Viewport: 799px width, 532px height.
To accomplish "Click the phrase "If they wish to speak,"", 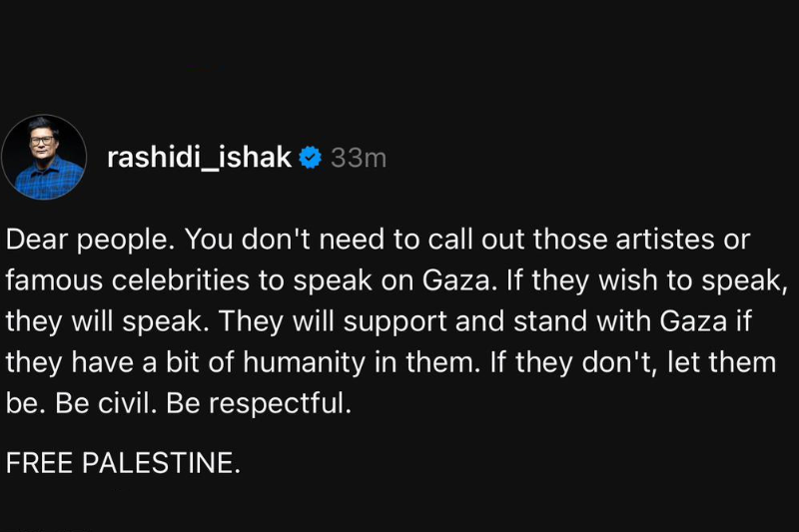I will [640, 281].
